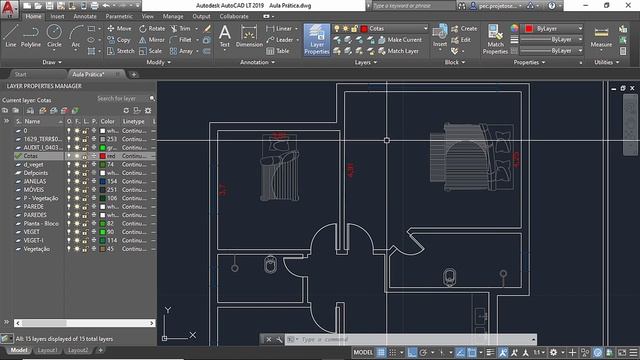The height and width of the screenshot is (360, 640).
Task: Expand the Annotation panel
Action: tap(258, 62)
